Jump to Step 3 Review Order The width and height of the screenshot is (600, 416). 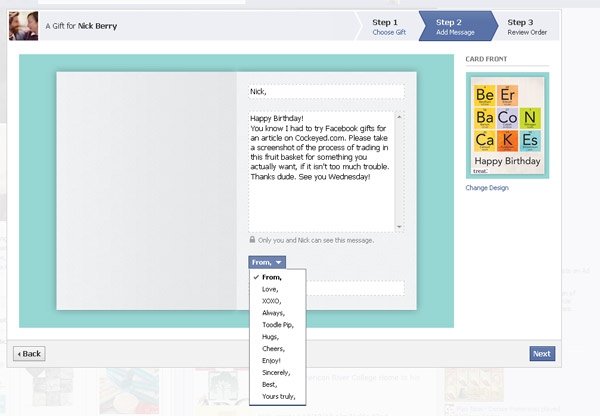[x=527, y=27]
